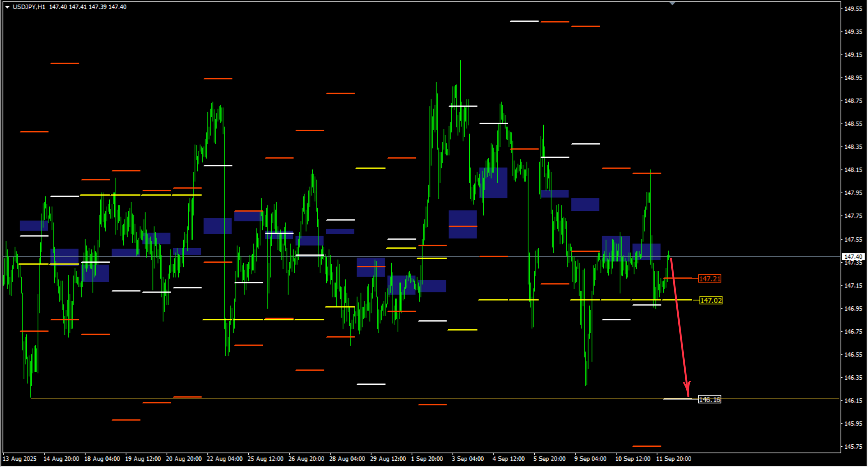Select the lowest orange level line near 145.75

click(x=647, y=446)
